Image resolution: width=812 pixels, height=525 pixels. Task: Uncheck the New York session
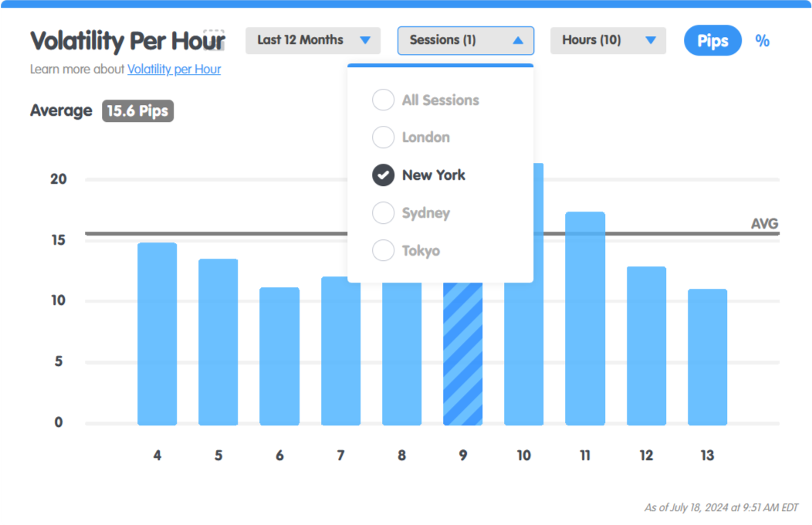point(418,175)
